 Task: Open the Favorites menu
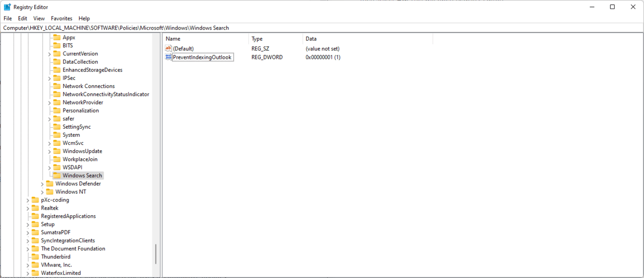pyautogui.click(x=61, y=19)
